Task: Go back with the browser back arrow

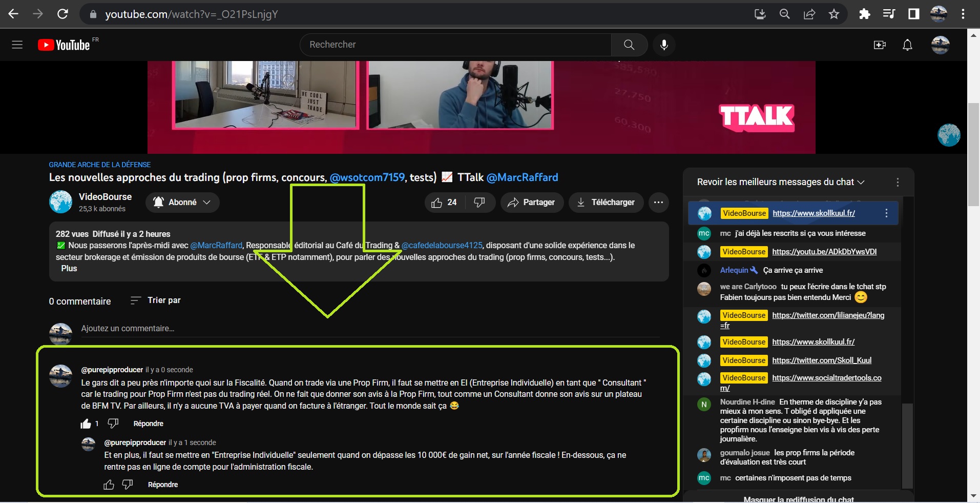Action: click(13, 14)
